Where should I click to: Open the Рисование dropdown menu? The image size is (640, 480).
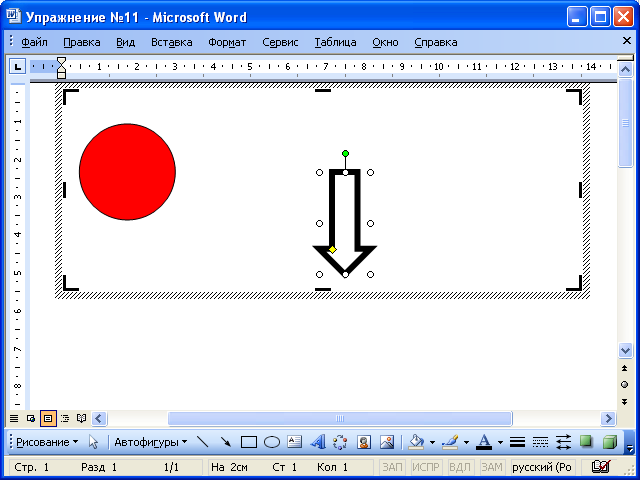(x=47, y=442)
